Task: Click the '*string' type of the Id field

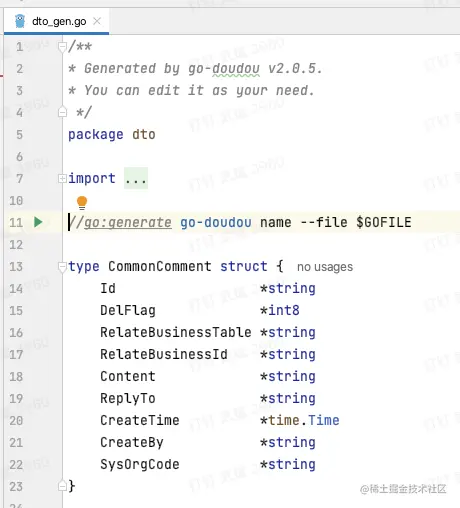Action: [288, 288]
